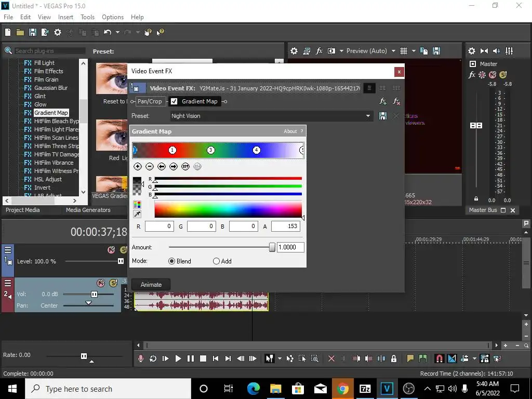532x399 pixels.
Task: Click the Master FX icon
Action: pos(472,75)
